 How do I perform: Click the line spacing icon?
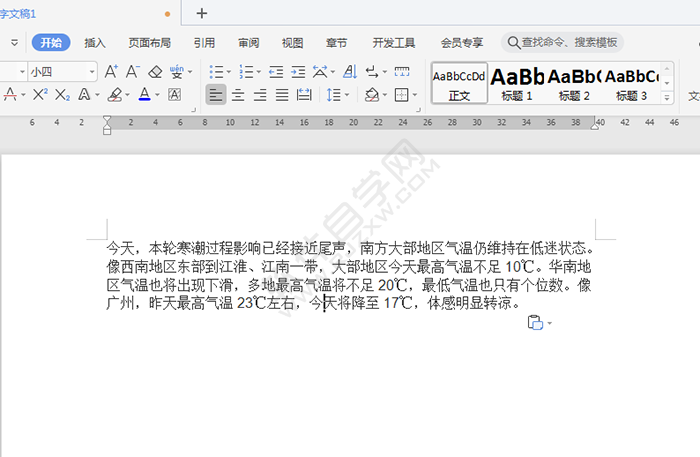(x=333, y=95)
